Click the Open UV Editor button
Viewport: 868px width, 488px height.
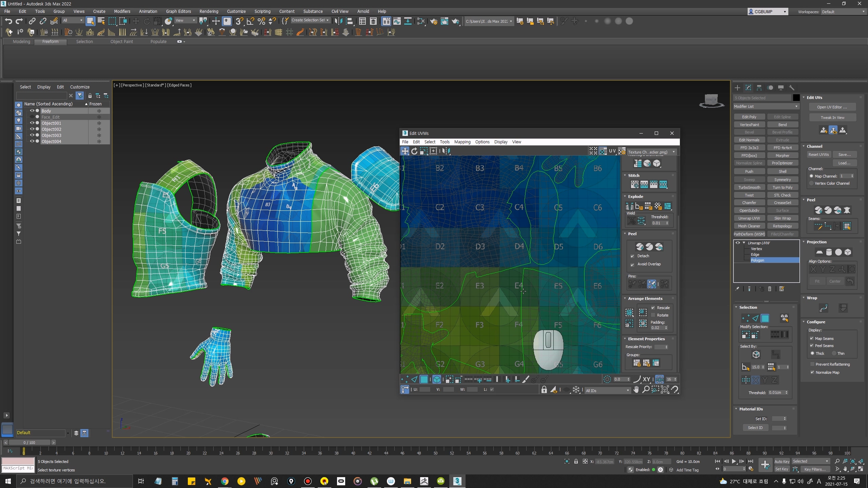(832, 107)
